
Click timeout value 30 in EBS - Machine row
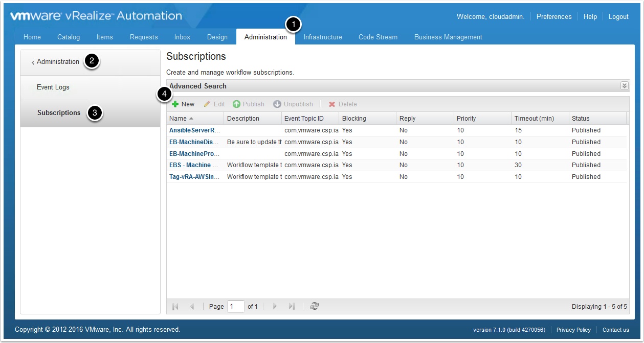[x=518, y=165]
